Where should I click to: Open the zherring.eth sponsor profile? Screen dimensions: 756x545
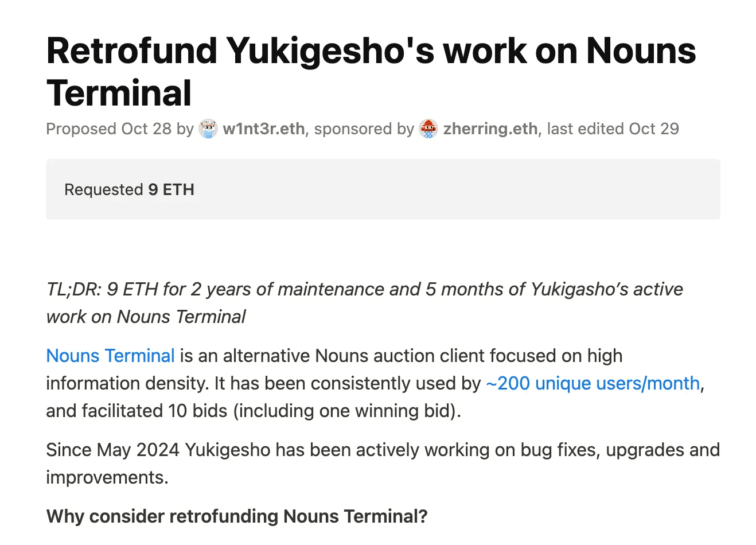coord(490,129)
